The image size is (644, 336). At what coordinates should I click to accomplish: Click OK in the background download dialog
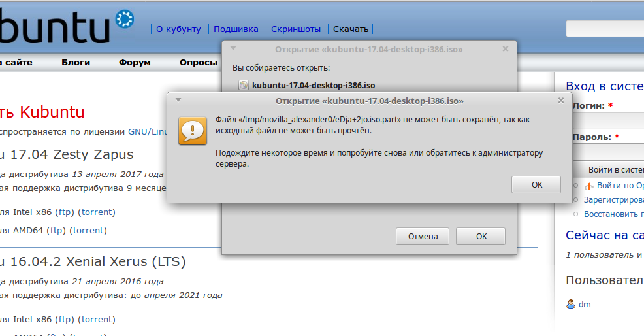pyautogui.click(x=481, y=237)
